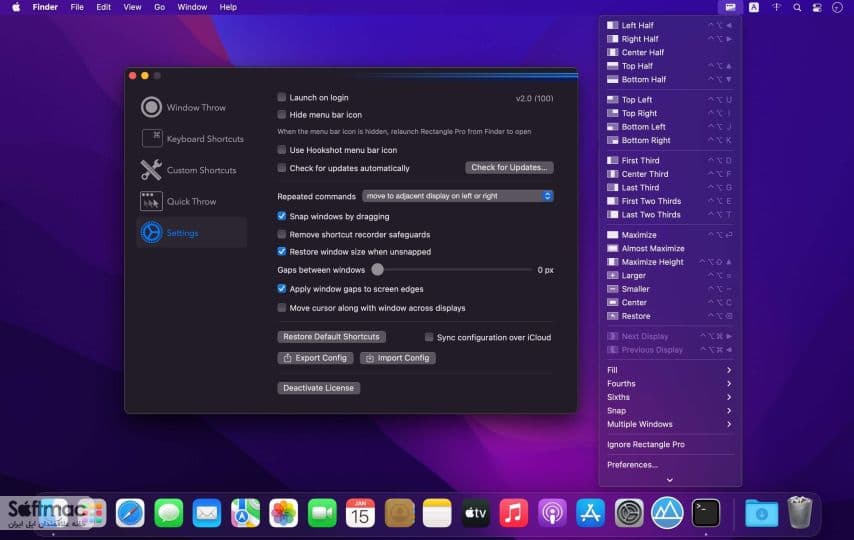Click Check for Updates… button

[509, 167]
